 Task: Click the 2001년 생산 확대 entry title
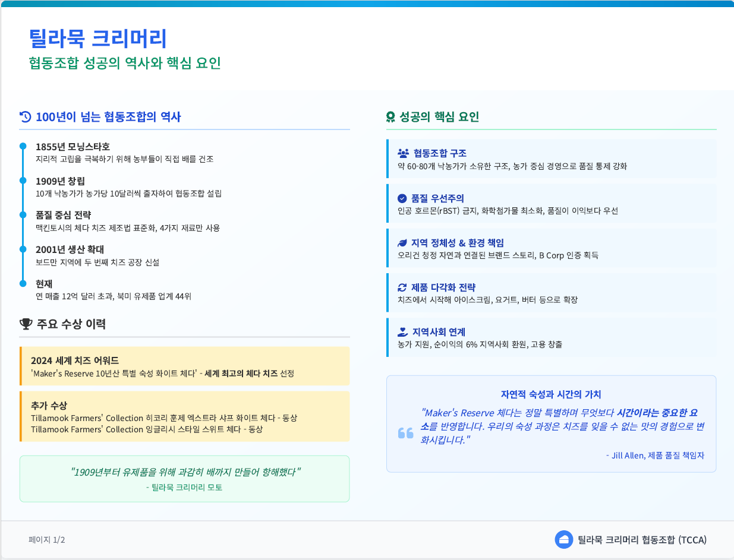70,249
